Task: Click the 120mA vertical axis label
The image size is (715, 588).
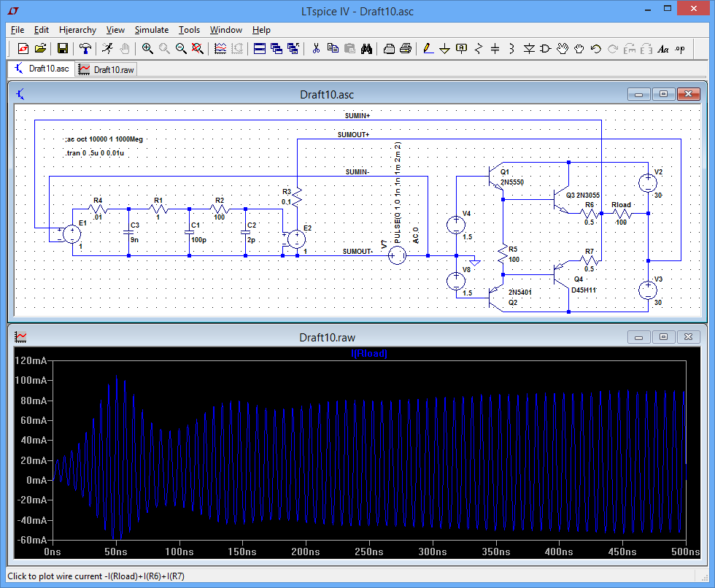Action: pyautogui.click(x=31, y=360)
